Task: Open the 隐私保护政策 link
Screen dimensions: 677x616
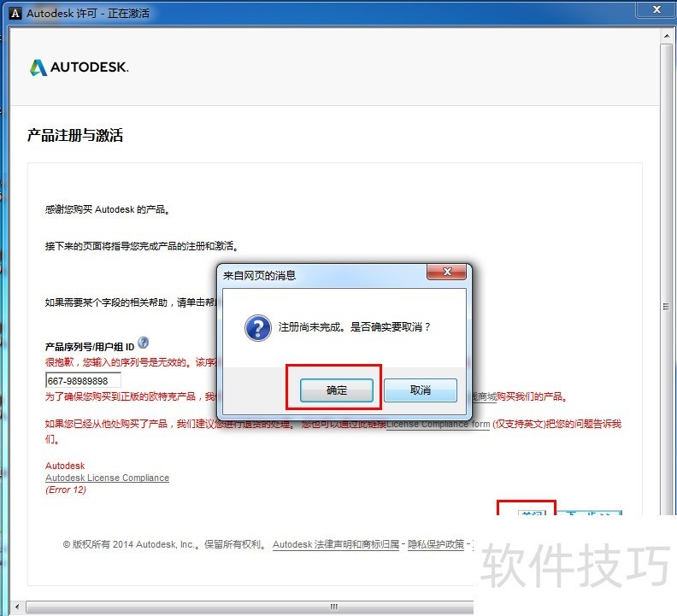Action: coord(436,544)
